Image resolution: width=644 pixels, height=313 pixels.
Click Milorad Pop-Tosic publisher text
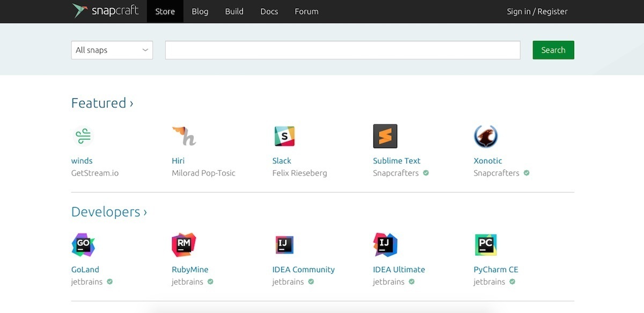click(x=203, y=173)
